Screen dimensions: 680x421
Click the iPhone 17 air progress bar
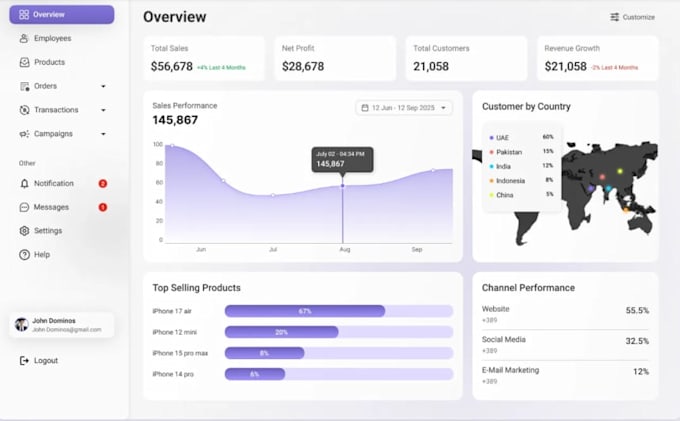tap(339, 311)
